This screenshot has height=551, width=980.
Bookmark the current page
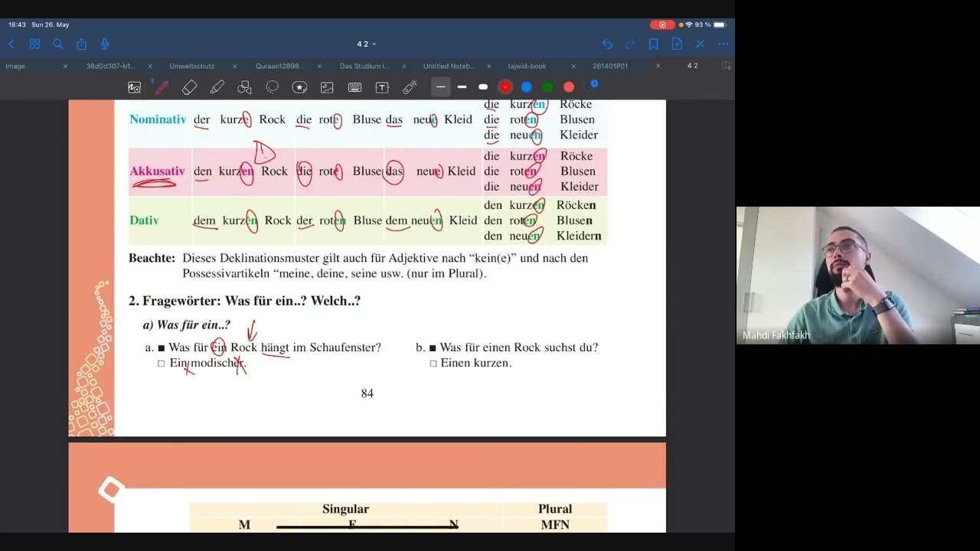click(653, 44)
